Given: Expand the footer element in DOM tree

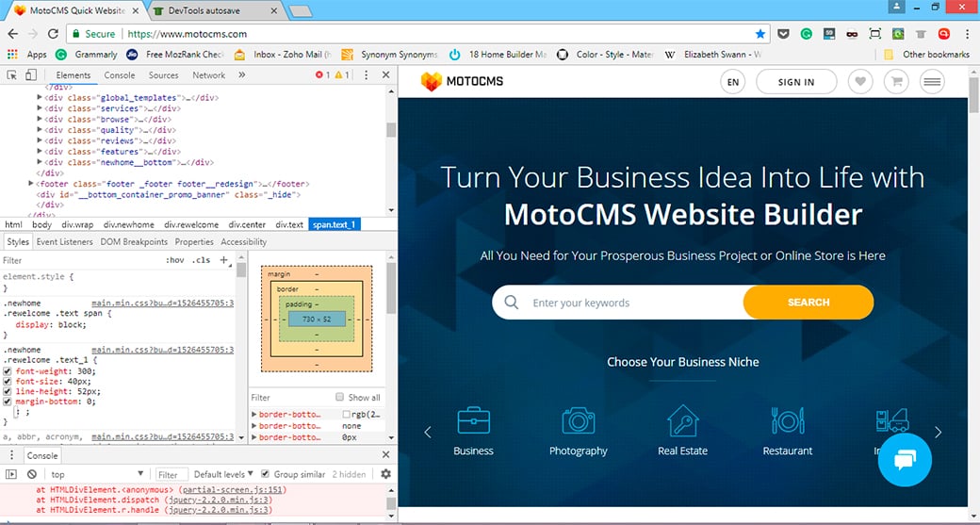Looking at the screenshot, I should pyautogui.click(x=33, y=184).
